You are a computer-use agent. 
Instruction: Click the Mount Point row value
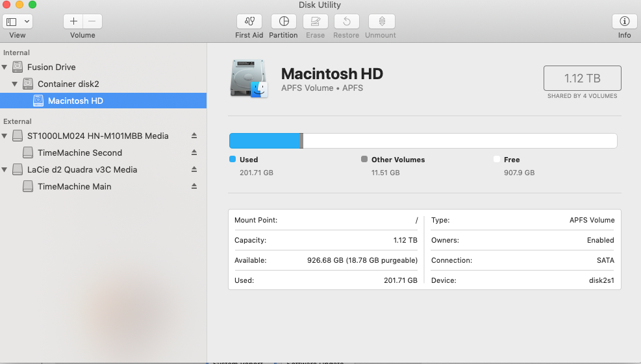coord(416,220)
